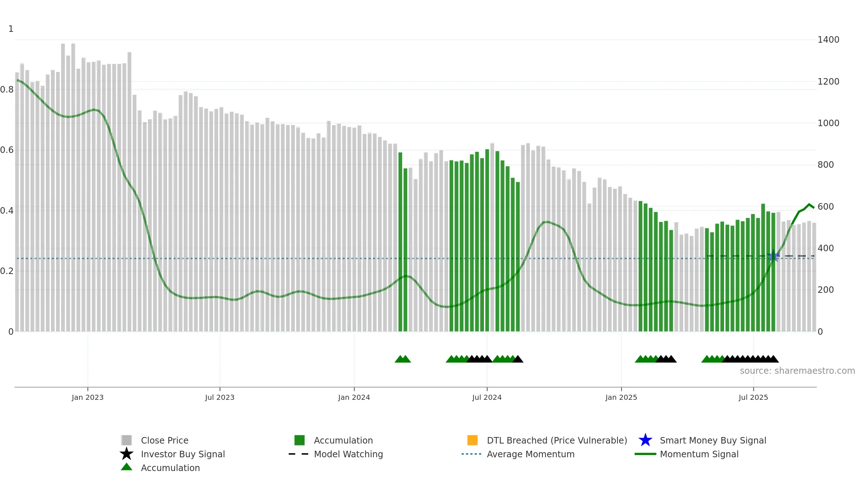Click the 0.8 left-axis value
Screen dimensions: 868x488
pyautogui.click(x=7, y=90)
